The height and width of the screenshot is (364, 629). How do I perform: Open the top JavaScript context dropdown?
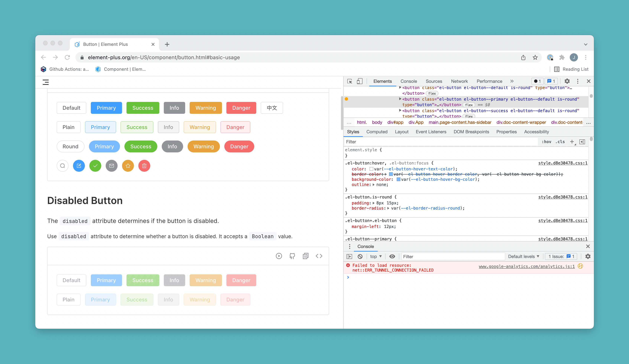click(376, 257)
